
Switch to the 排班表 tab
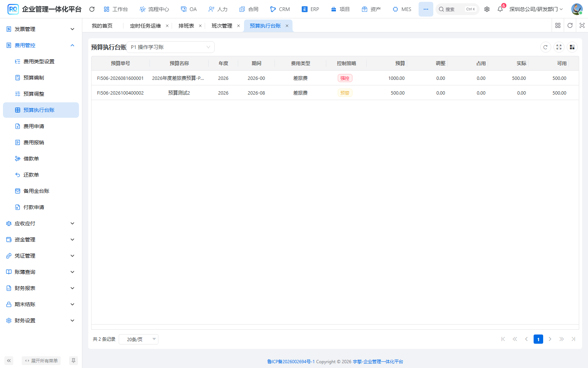186,26
